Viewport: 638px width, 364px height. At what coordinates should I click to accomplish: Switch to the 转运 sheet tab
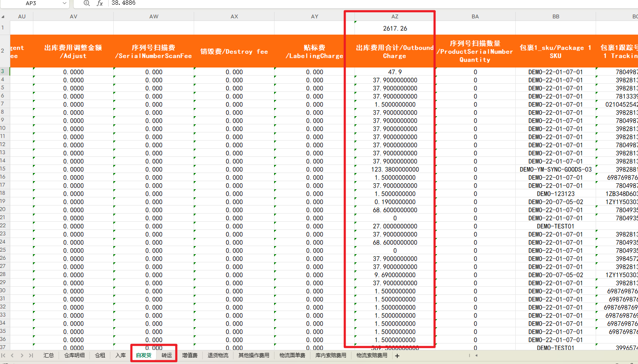[167, 355]
